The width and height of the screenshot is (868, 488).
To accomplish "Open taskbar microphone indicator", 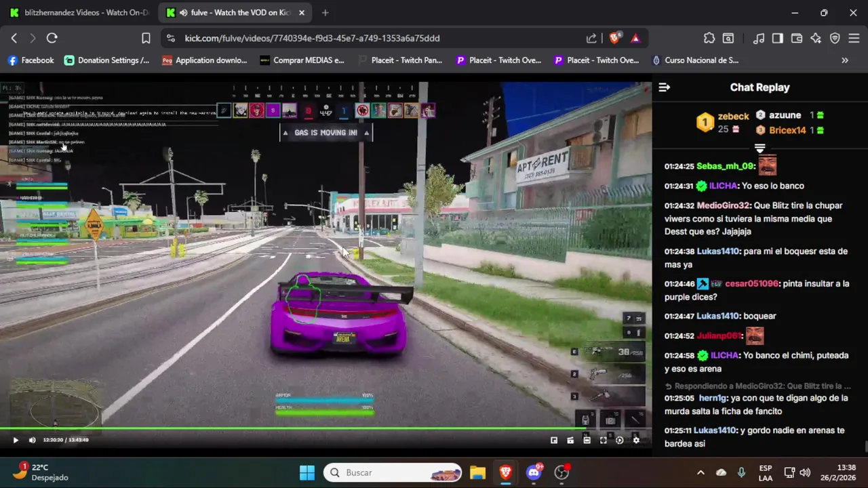I will [741, 472].
